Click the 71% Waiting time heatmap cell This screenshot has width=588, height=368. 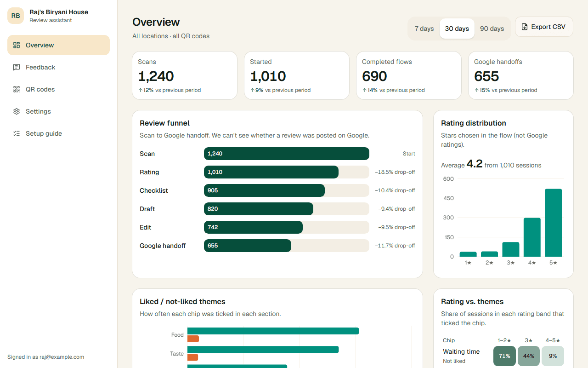[504, 356]
